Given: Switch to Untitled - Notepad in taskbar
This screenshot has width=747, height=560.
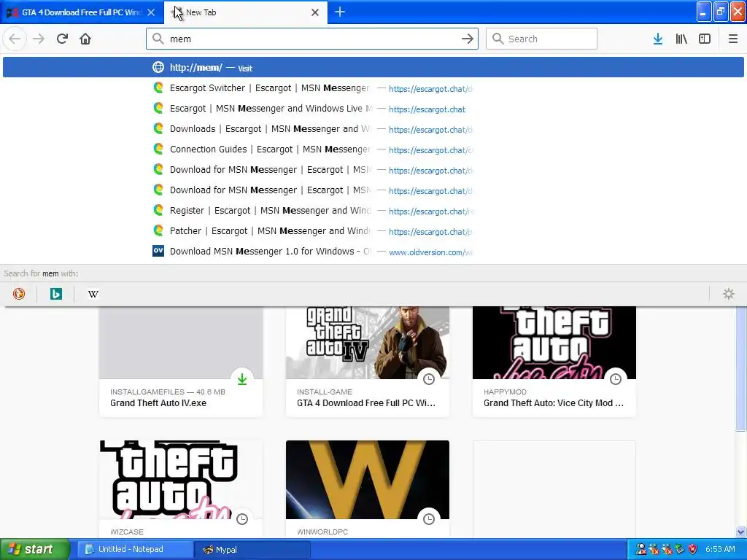Looking at the screenshot, I should (x=135, y=549).
